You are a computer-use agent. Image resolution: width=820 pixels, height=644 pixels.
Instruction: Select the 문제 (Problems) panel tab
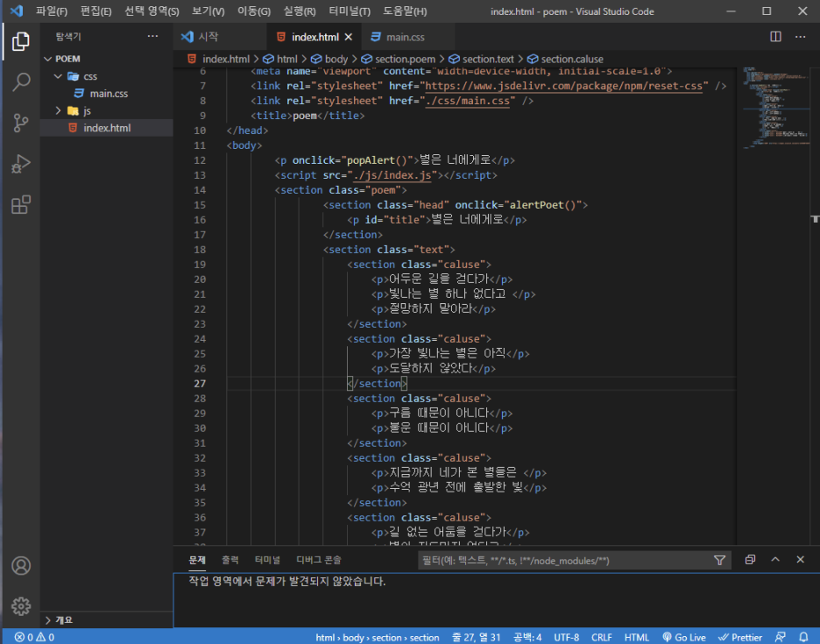(197, 560)
